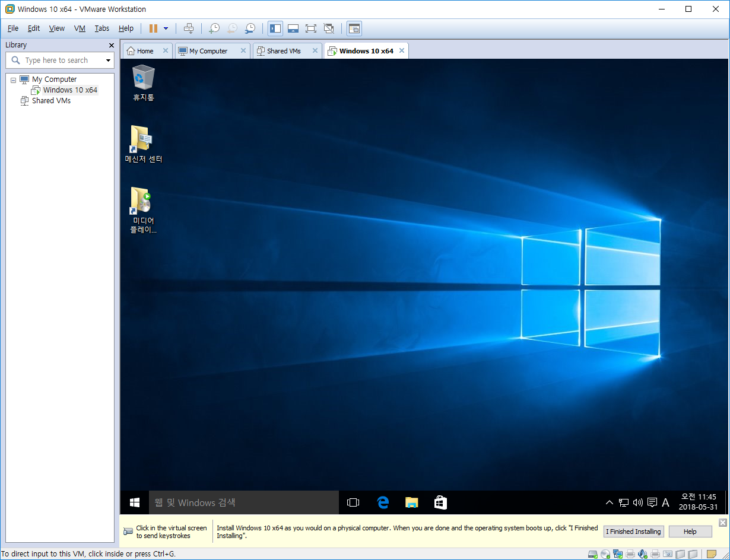730x560 pixels.
Task: Open Task View in guest taskbar
Action: 353,502
